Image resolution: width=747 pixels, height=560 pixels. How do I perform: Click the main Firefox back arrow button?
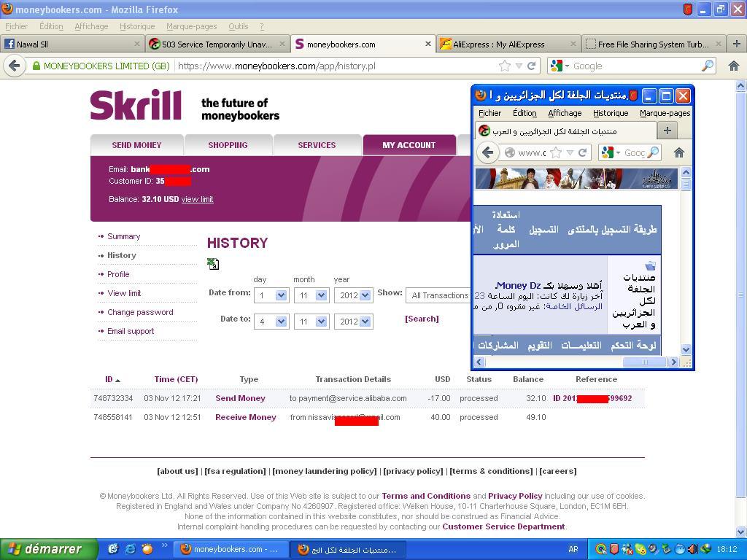15,66
